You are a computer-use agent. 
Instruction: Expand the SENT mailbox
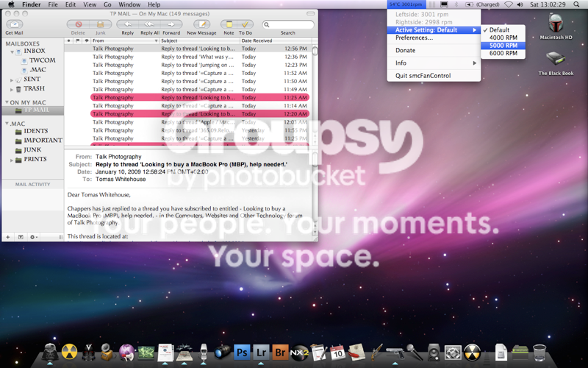coord(12,80)
